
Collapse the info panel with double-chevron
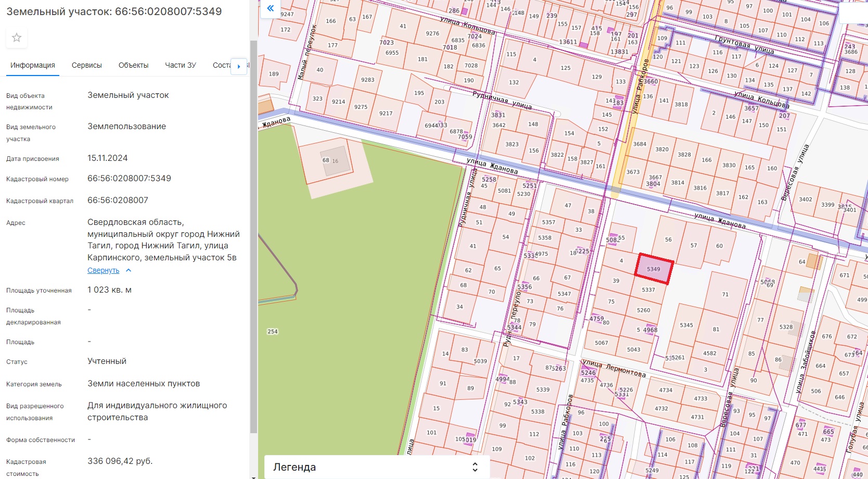coord(270,8)
